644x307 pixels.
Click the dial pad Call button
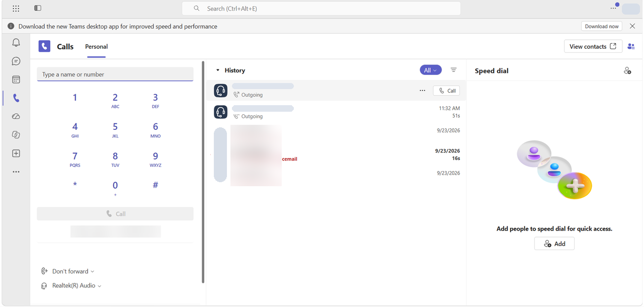click(x=115, y=213)
